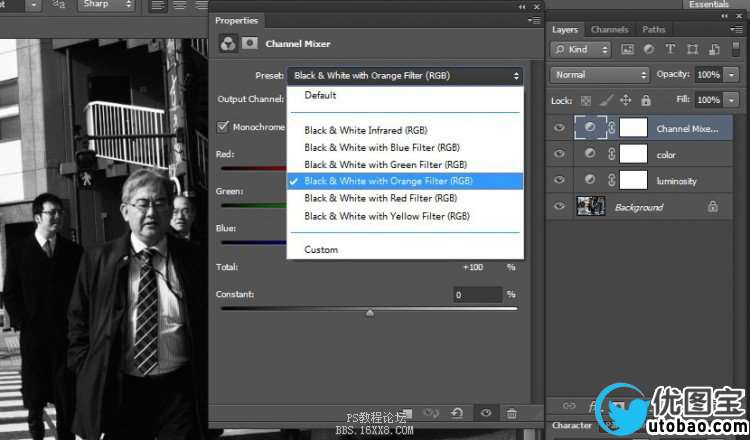This screenshot has width=750, height=440.
Task: Open the Layers panel flyout menu
Action: (x=736, y=30)
